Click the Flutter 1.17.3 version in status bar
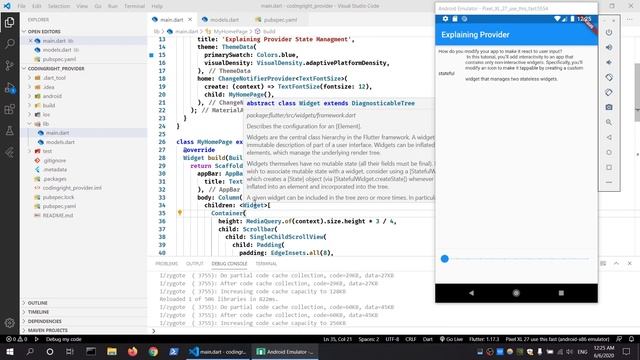 point(484,339)
